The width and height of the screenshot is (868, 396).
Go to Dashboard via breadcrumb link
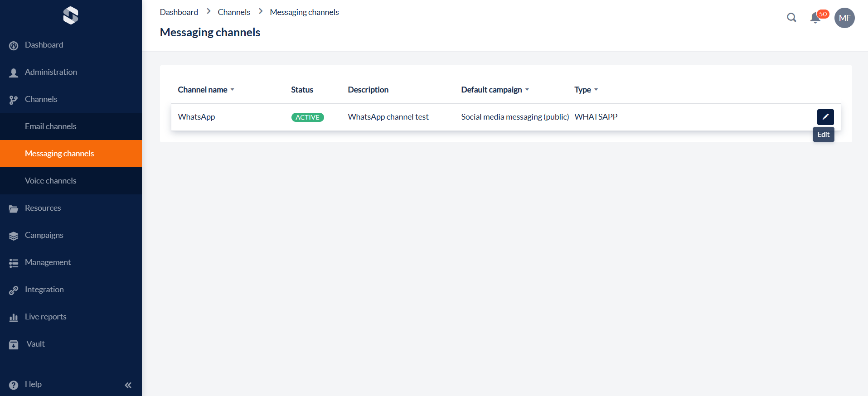tap(179, 12)
